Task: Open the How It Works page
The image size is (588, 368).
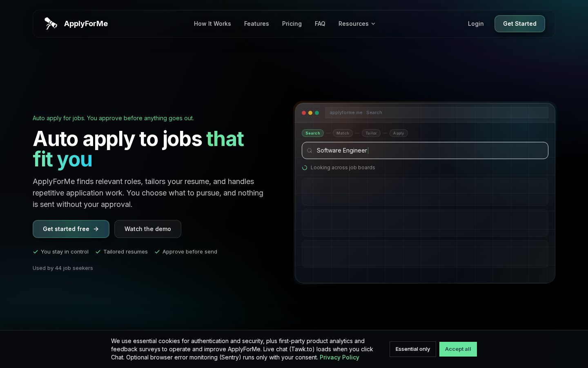Action: pyautogui.click(x=212, y=24)
